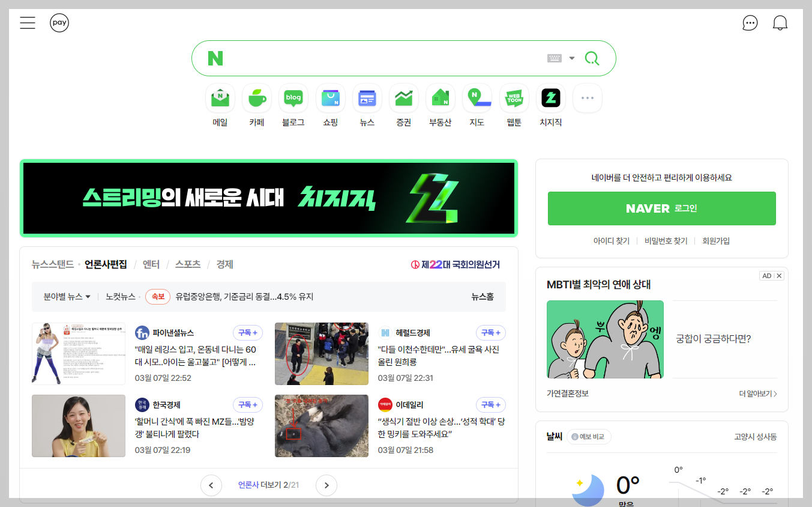
Task: Open the hamburger menu
Action: point(28,23)
